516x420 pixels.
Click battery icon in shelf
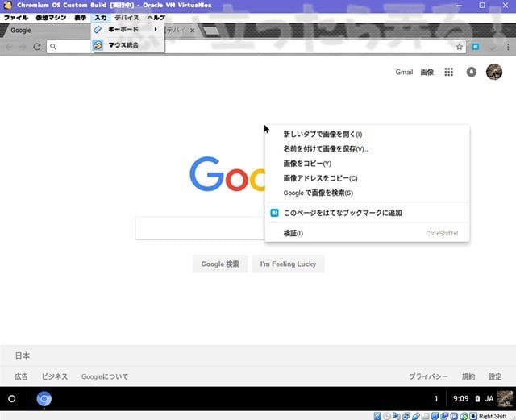coord(477,399)
